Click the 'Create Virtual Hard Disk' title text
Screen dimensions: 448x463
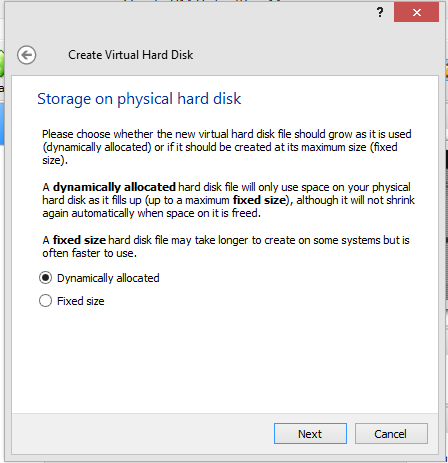[x=131, y=55]
